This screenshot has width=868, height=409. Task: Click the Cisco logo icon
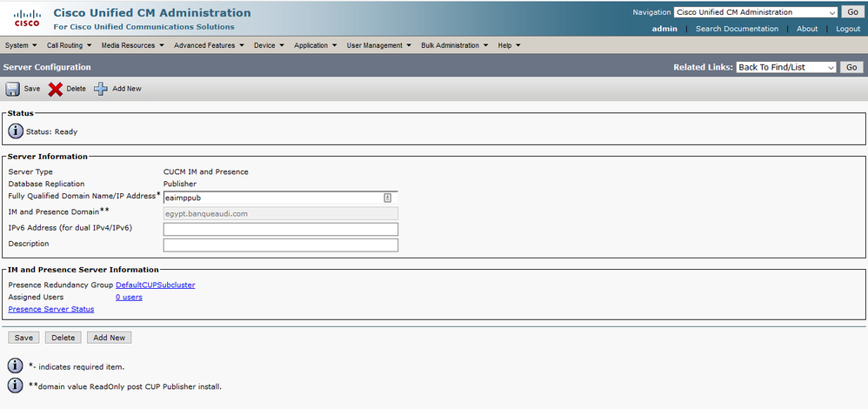(x=27, y=18)
